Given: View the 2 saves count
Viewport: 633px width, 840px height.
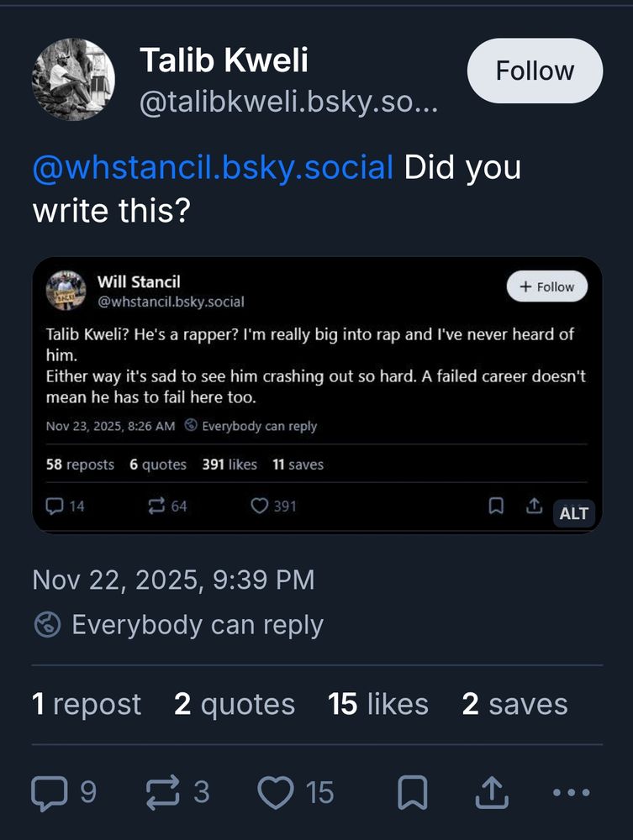Looking at the screenshot, I should click(x=514, y=704).
